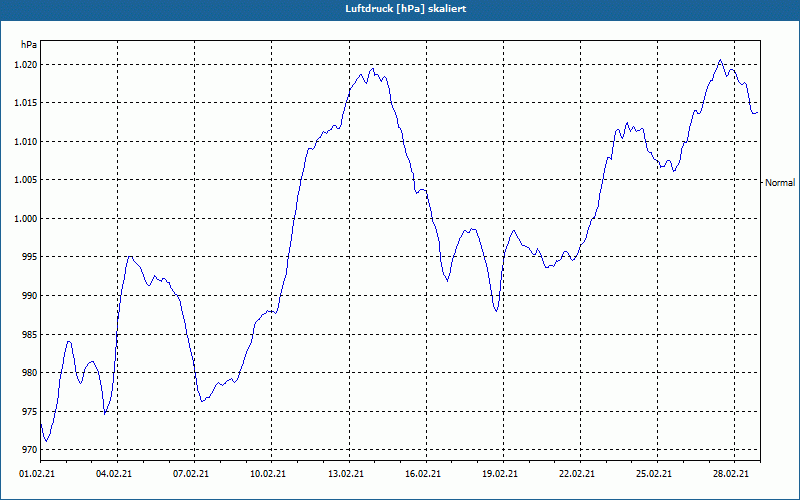Click the 07.02.21 date label
Image resolution: width=800 pixels, height=500 pixels.
[191, 474]
